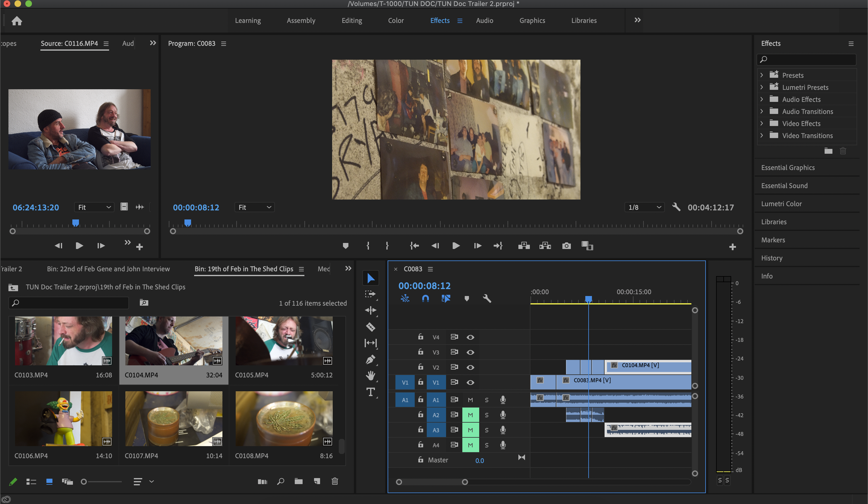Toggle Snap in Timeline magnet icon
The image size is (868, 504).
point(425,298)
